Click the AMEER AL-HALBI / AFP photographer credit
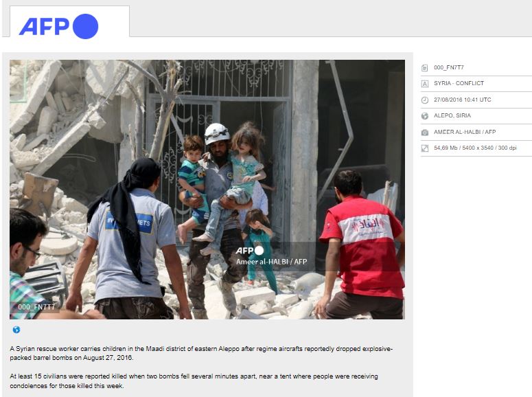The width and height of the screenshot is (532, 397). [x=465, y=132]
